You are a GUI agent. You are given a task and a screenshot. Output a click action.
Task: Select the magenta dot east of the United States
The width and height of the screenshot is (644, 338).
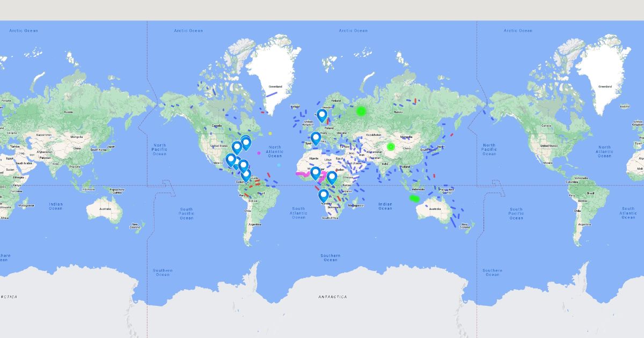(259, 153)
